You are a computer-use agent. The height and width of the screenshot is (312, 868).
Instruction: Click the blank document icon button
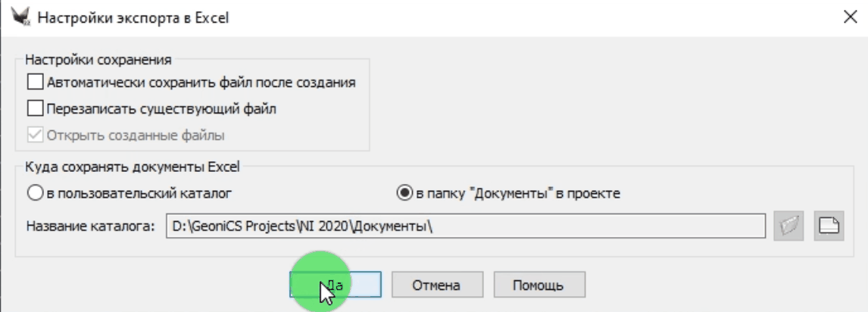click(829, 226)
